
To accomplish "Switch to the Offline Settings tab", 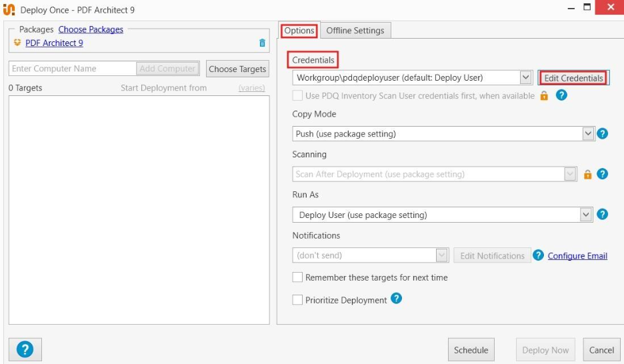I will 355,31.
